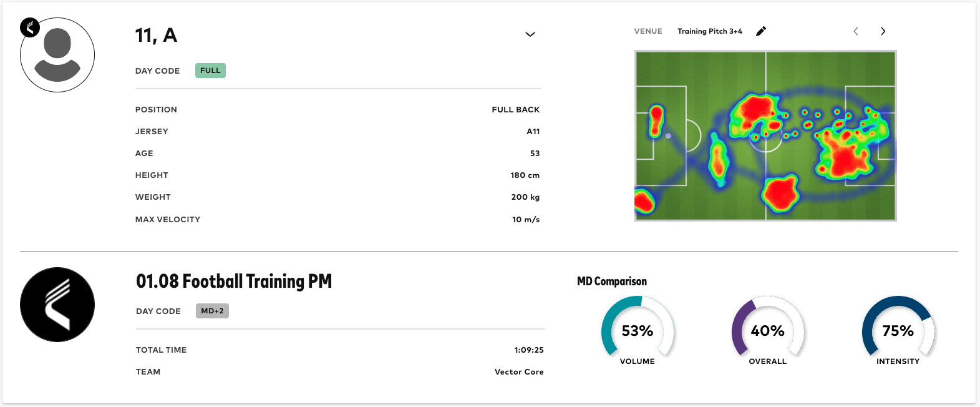The image size is (980, 407).
Task: Click the Overall percentage gauge
Action: click(767, 331)
